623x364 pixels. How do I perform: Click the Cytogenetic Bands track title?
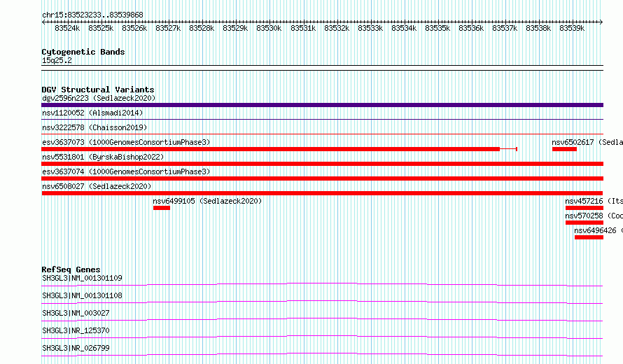[x=83, y=52]
